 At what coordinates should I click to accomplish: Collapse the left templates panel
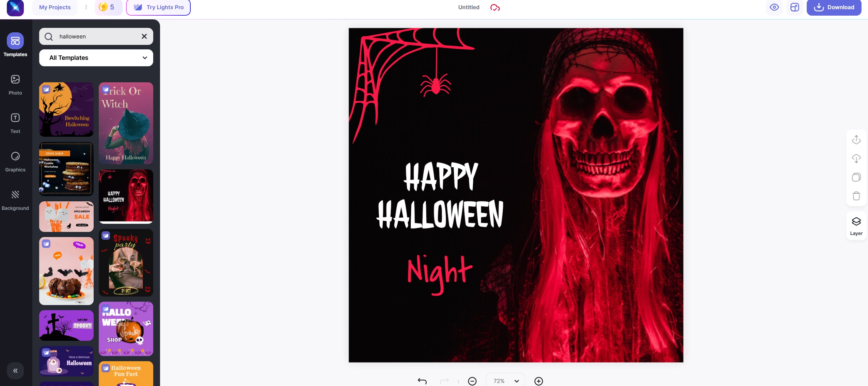coord(15,370)
